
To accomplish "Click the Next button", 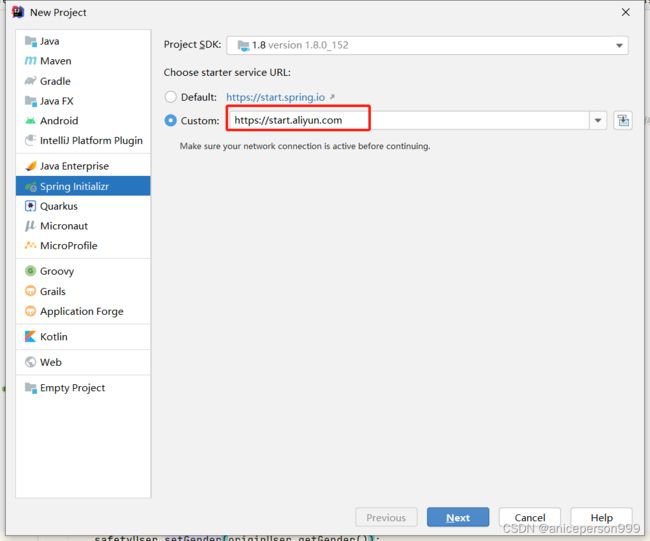I will click(458, 517).
